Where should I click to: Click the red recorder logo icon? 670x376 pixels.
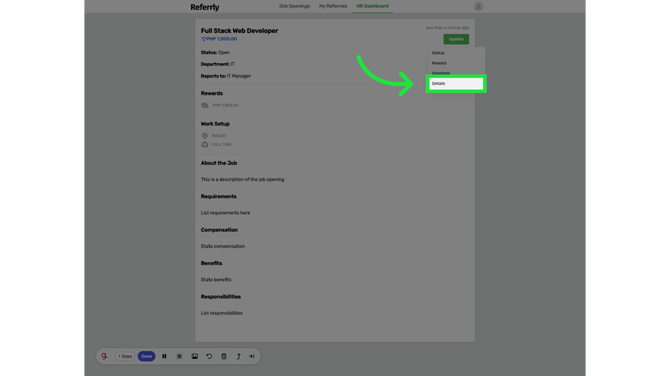click(x=104, y=356)
